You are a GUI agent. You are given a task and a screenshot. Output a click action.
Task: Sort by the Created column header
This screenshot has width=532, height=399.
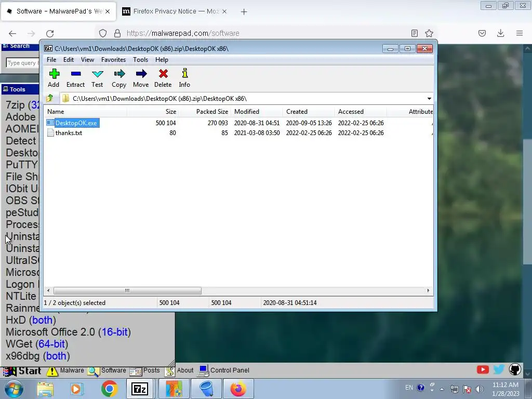coord(309,112)
